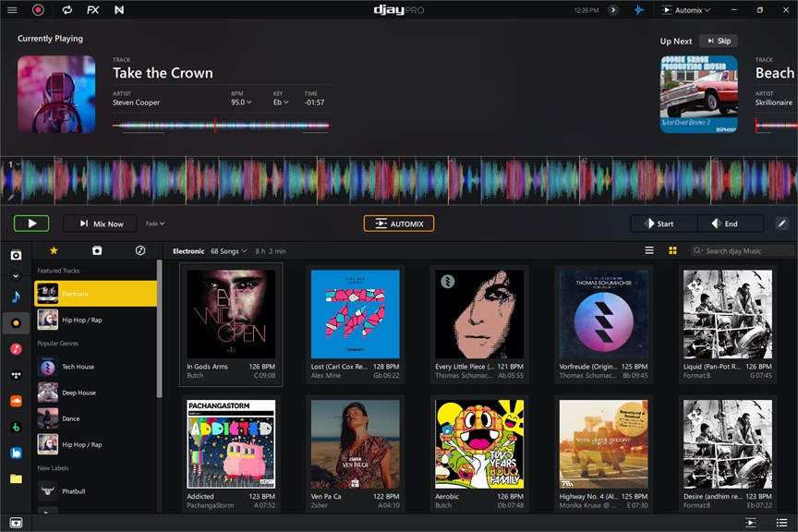Screen dimensions: 798x532
Task: Open the TIDAL source icon
Action: pyautogui.click(x=17, y=375)
